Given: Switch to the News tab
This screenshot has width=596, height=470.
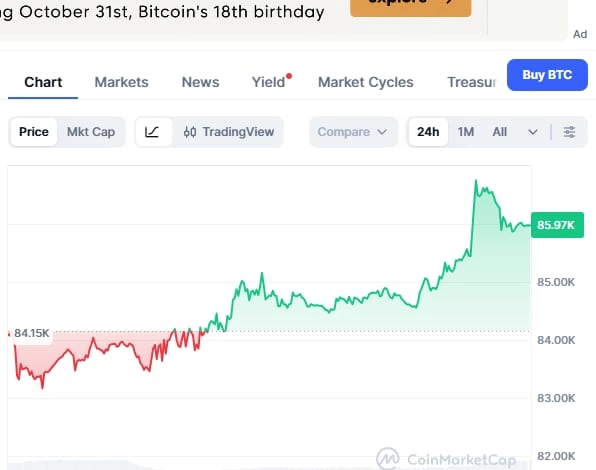Looking at the screenshot, I should (200, 82).
